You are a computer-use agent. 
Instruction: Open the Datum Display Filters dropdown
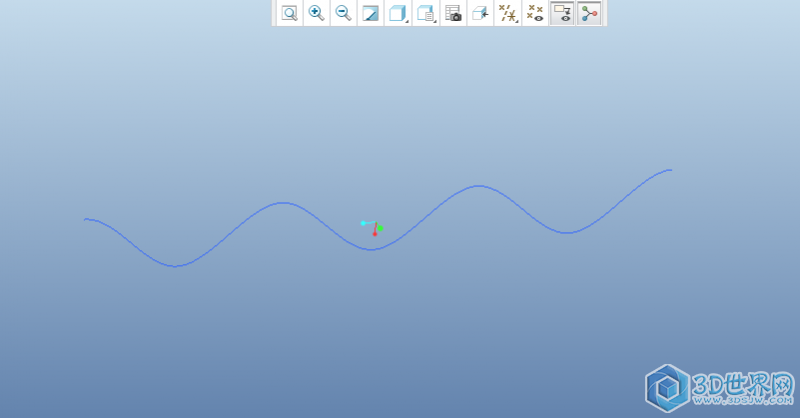coord(508,13)
